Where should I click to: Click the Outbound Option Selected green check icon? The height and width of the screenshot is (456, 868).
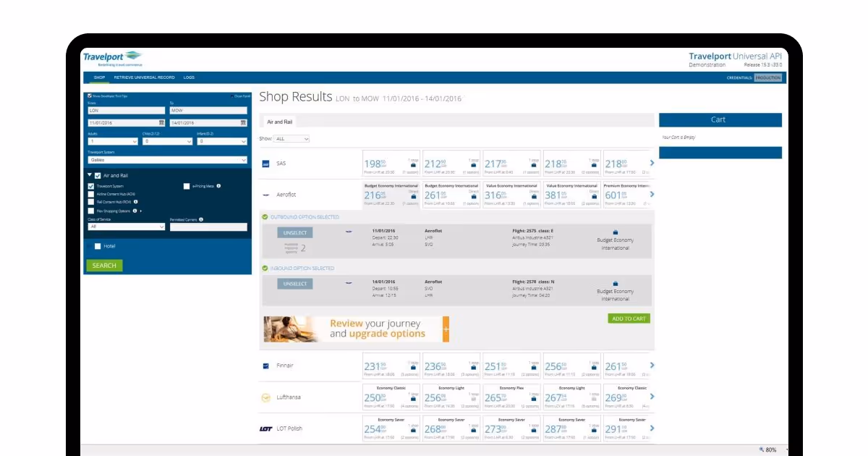(x=265, y=217)
